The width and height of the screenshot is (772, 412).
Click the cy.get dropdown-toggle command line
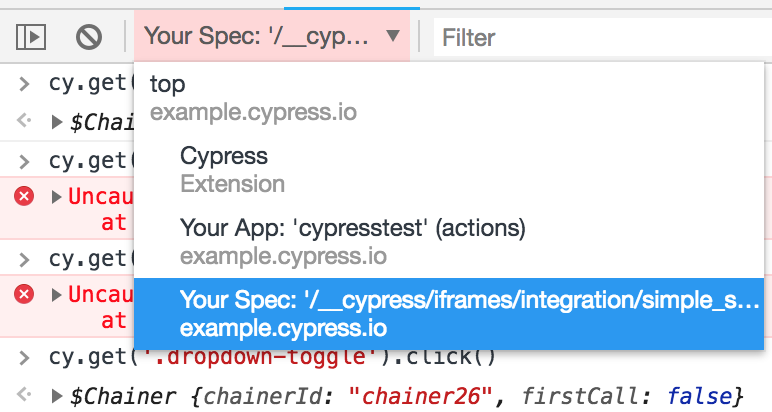[272, 358]
